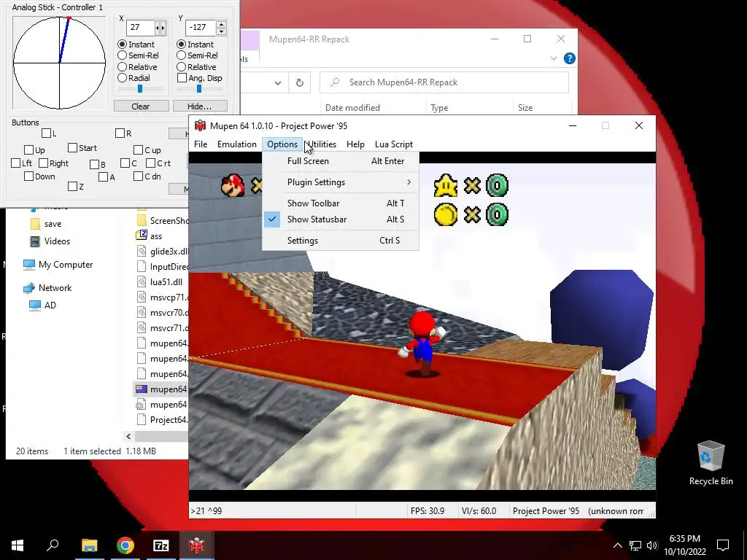The height and width of the screenshot is (560, 747).
Task: Check the Z button checkbox
Action: pos(72,186)
